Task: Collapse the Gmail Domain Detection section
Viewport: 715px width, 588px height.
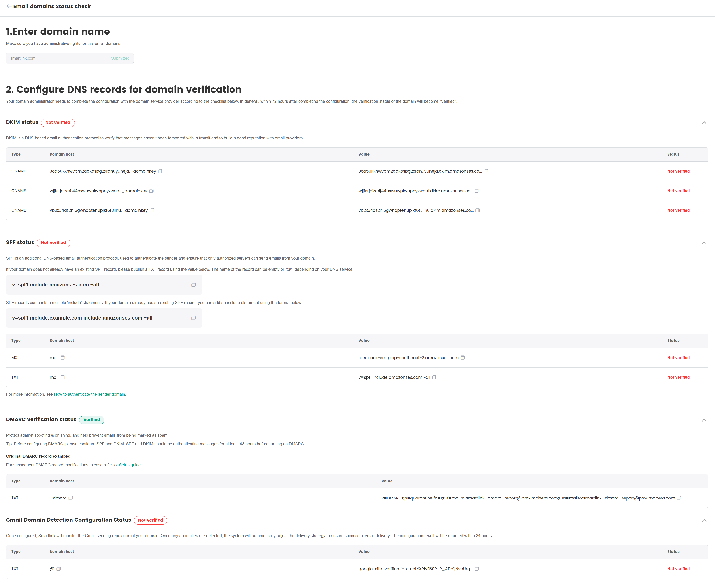Action: pos(704,521)
